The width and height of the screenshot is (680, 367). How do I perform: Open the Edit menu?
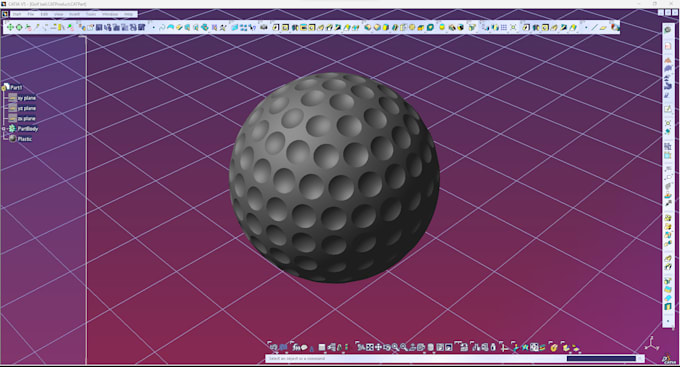[x=44, y=14]
